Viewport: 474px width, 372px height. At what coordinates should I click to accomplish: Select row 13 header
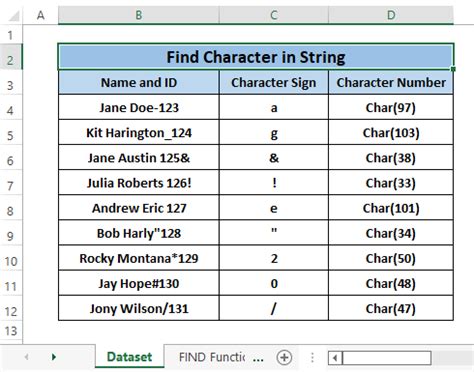pyautogui.click(x=11, y=331)
